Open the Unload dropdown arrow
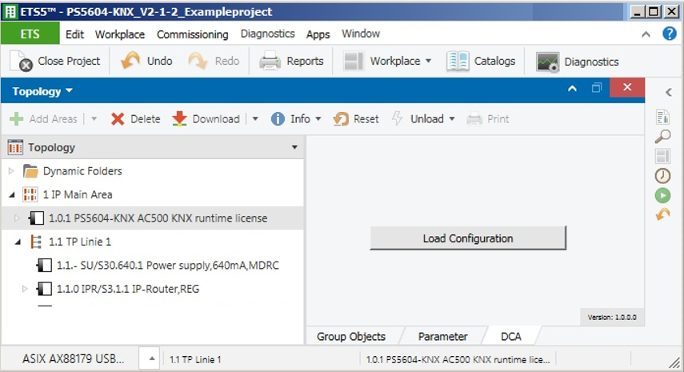Screen dimensions: 684x372 coord(452,119)
